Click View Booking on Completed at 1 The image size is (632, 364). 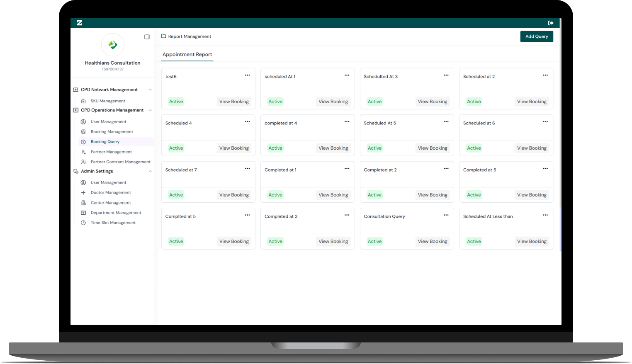(333, 195)
